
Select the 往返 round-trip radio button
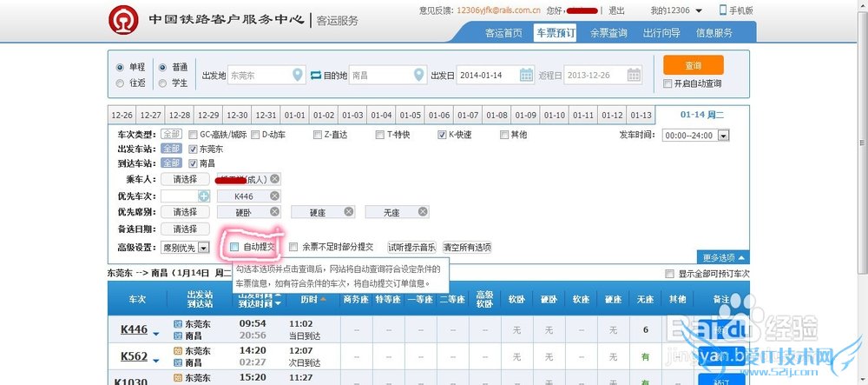coord(120,83)
